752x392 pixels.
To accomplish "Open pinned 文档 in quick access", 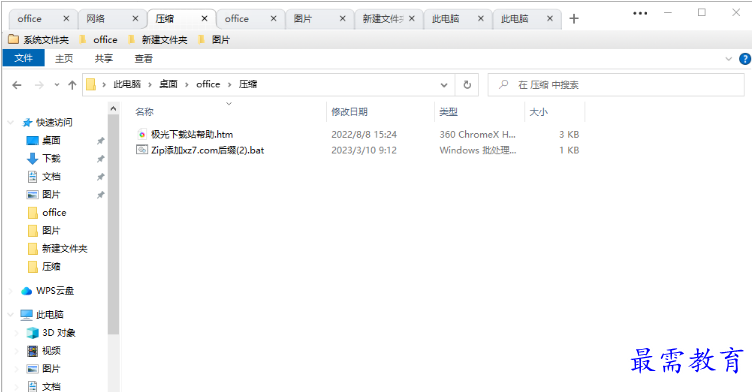I will (x=51, y=177).
